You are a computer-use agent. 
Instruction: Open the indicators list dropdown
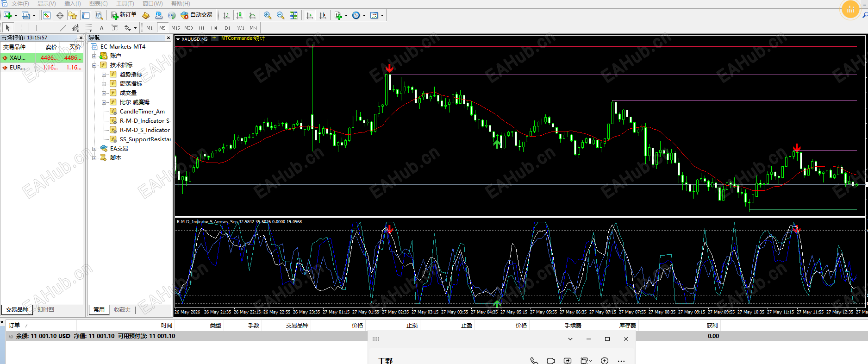click(346, 15)
